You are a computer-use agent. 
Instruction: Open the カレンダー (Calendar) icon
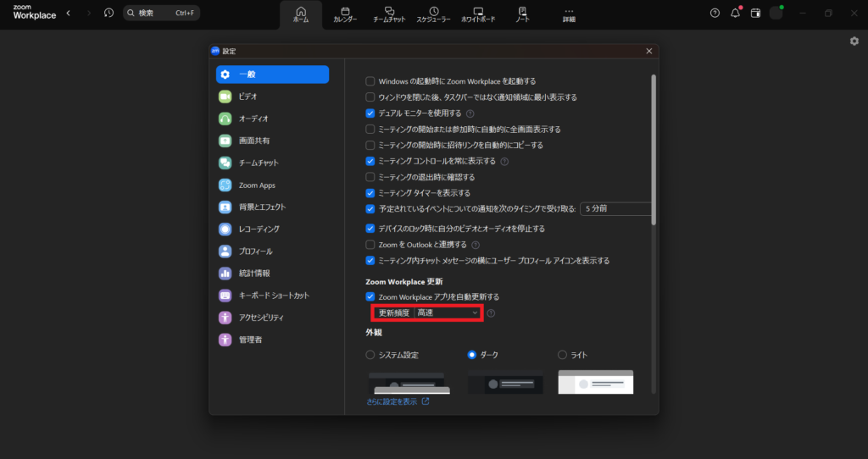click(x=345, y=14)
